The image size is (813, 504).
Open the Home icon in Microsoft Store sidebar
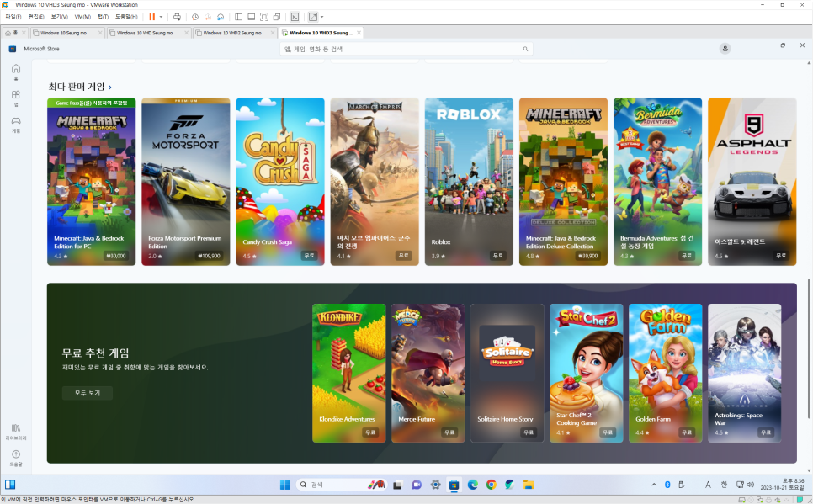(x=16, y=69)
